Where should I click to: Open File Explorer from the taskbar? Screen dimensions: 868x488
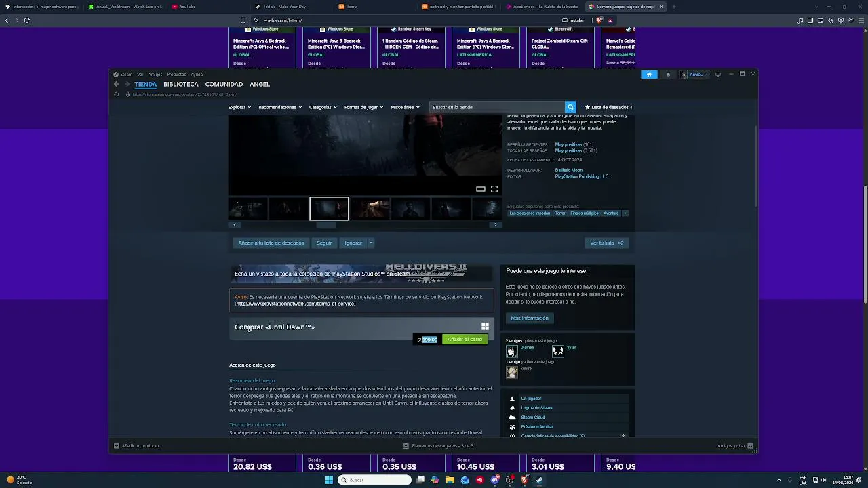pyautogui.click(x=450, y=480)
